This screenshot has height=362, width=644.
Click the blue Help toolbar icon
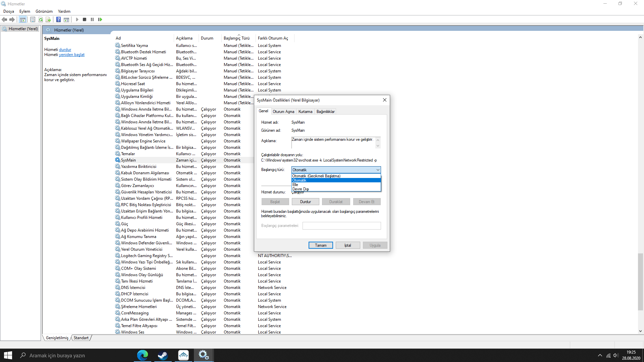[58, 19]
